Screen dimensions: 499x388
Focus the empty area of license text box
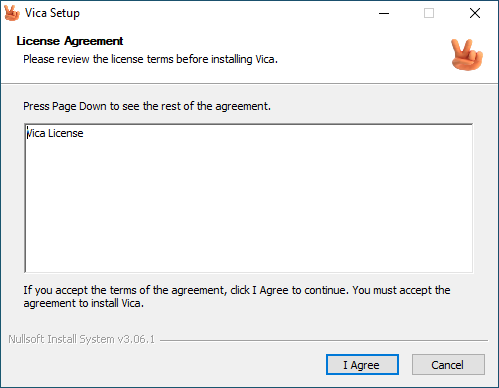pyautogui.click(x=249, y=207)
